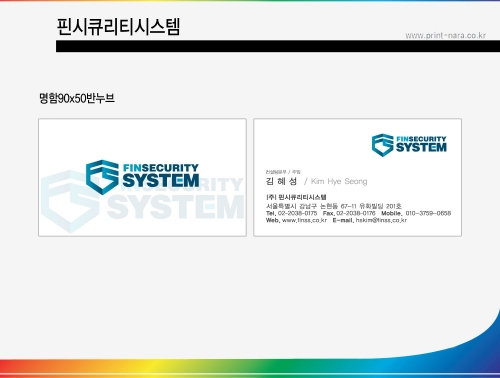500x378 pixels.
Task: Click the Tel number 02-2038-0175
Action: point(297,213)
